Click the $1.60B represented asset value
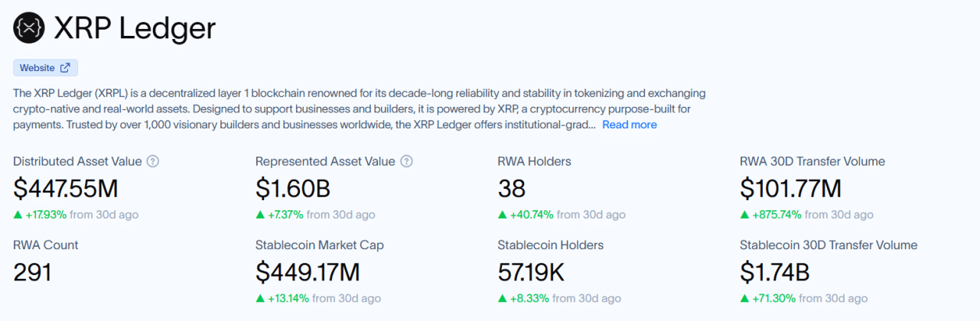 (x=293, y=188)
